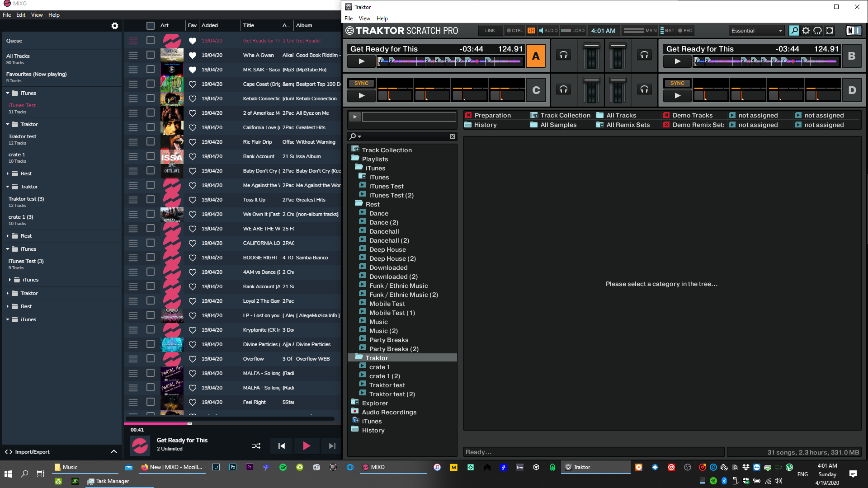The image size is (868, 488).
Task: Expand the Import/Export panel chevron
Action: click(x=114, y=451)
